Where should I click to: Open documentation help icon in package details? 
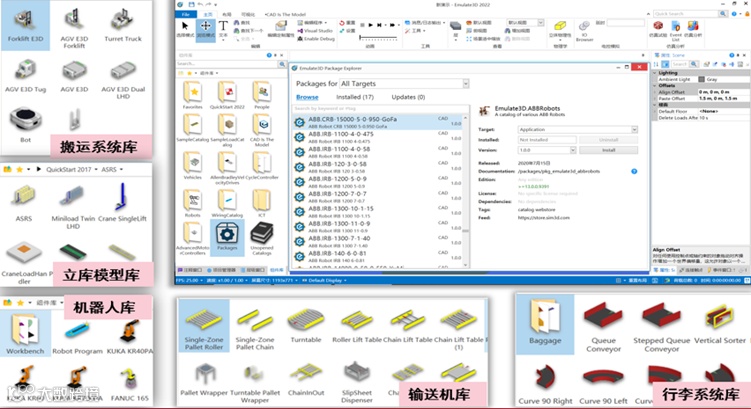[x=634, y=171]
